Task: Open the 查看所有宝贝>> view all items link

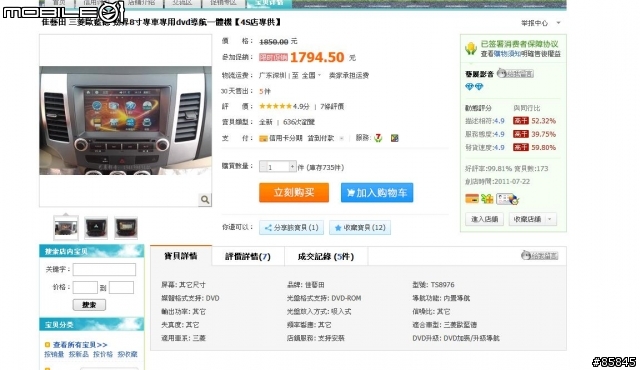Action: (80, 345)
